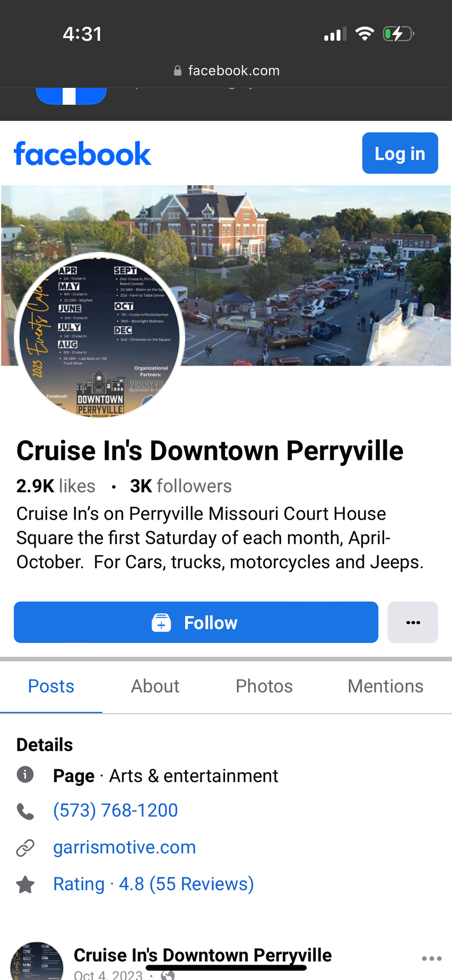Call the (573) 768-1200 number
Viewport: 452px width, 980px height.
tap(115, 811)
